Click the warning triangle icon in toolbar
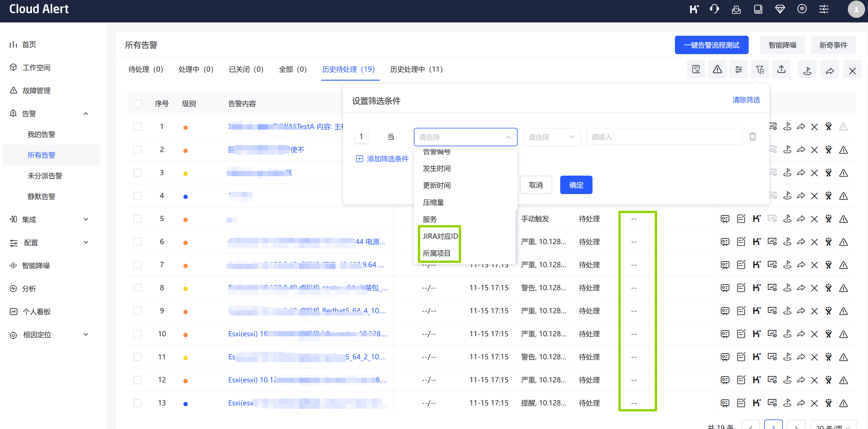Image resolution: width=868 pixels, height=429 pixels. coord(717,70)
